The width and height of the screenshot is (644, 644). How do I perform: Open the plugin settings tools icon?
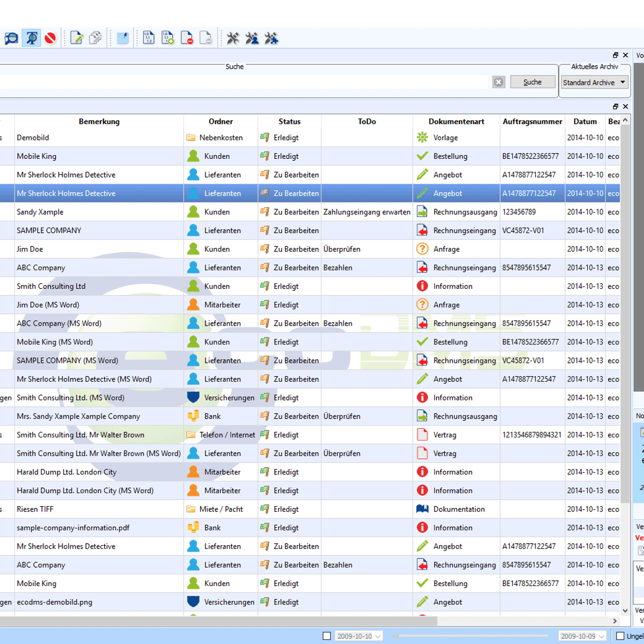point(271,38)
